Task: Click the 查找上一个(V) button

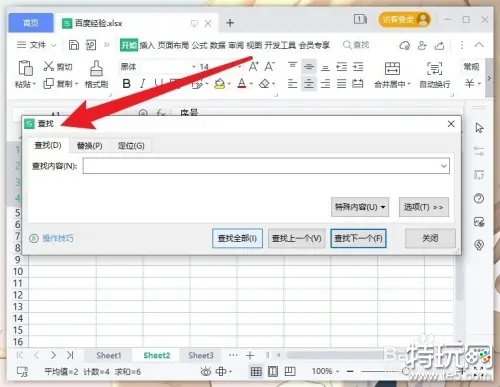Action: point(296,238)
